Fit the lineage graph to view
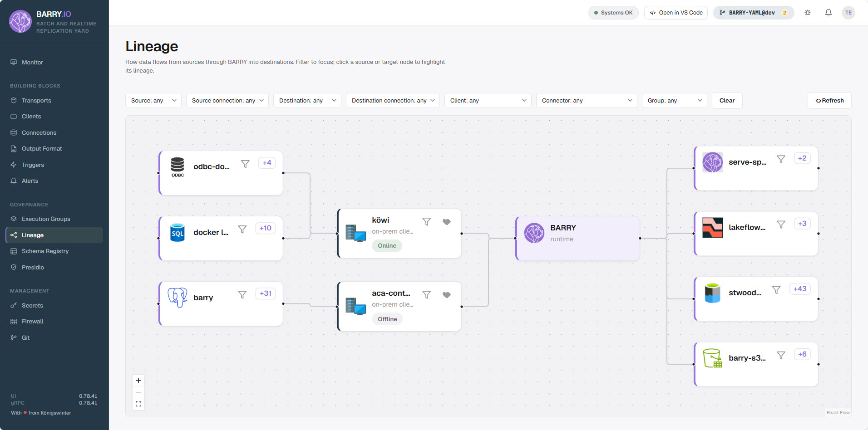 [138, 404]
